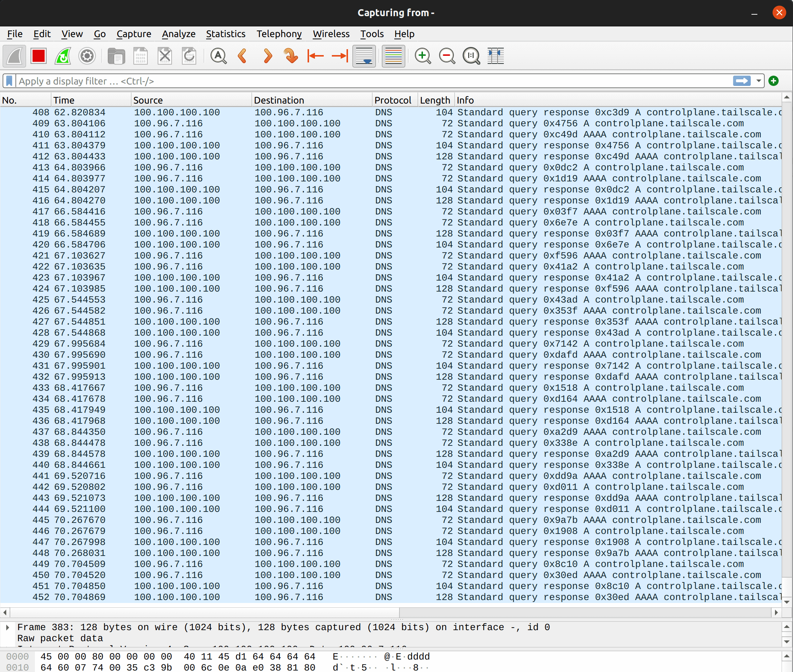Sort by the Destination column header
The width and height of the screenshot is (793, 672).
312,100
